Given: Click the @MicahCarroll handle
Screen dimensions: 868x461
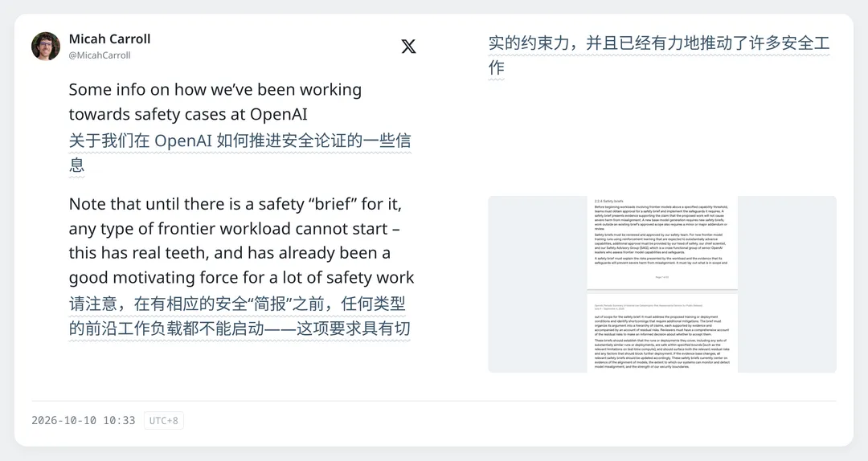Looking at the screenshot, I should 100,55.
